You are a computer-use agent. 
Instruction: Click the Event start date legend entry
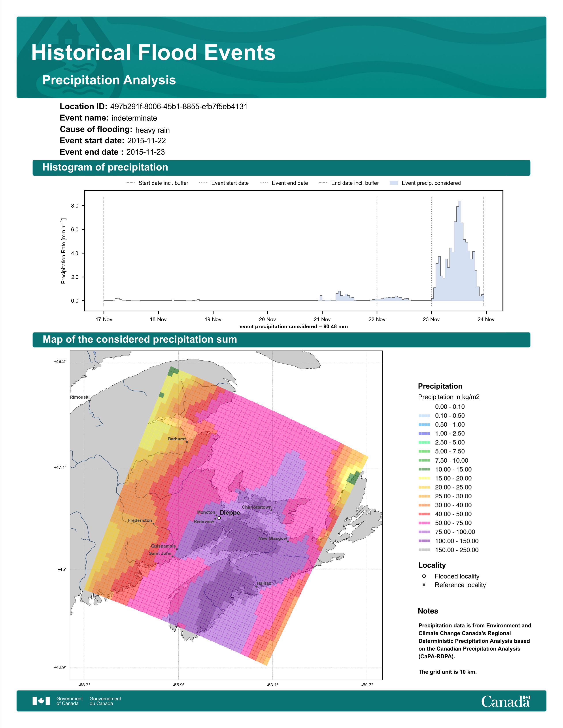pyautogui.click(x=224, y=183)
